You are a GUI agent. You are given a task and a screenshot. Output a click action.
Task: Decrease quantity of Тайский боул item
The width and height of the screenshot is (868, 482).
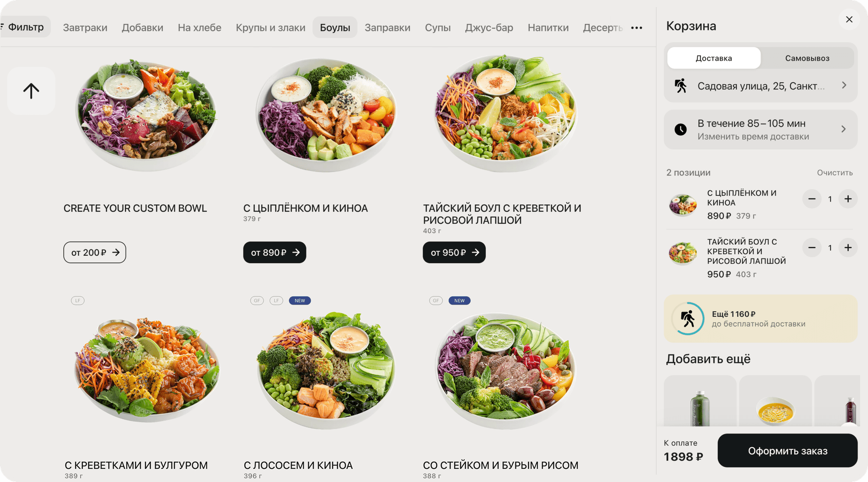(812, 248)
